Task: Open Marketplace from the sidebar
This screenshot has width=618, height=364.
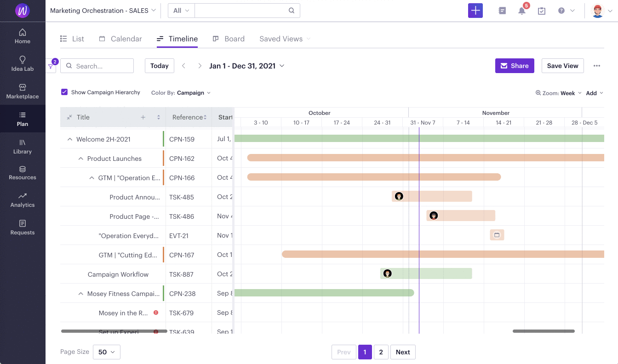Action: click(22, 91)
